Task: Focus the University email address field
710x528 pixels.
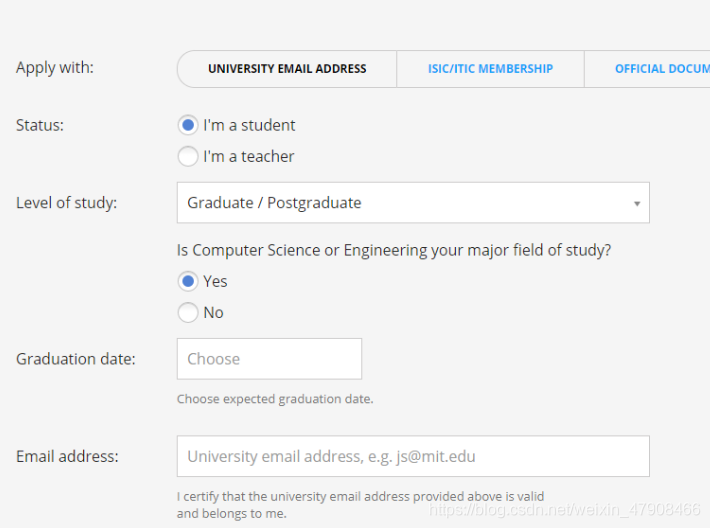Action: click(412, 456)
